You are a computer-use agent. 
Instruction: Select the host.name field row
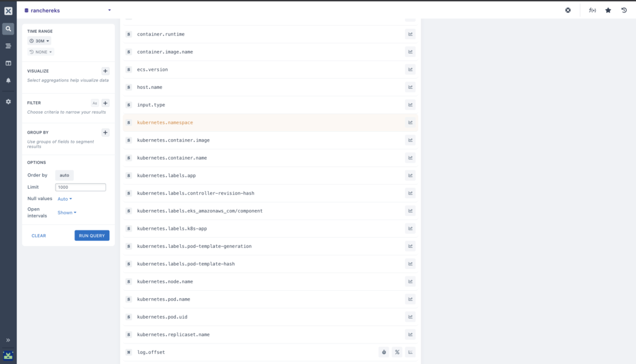click(x=270, y=87)
